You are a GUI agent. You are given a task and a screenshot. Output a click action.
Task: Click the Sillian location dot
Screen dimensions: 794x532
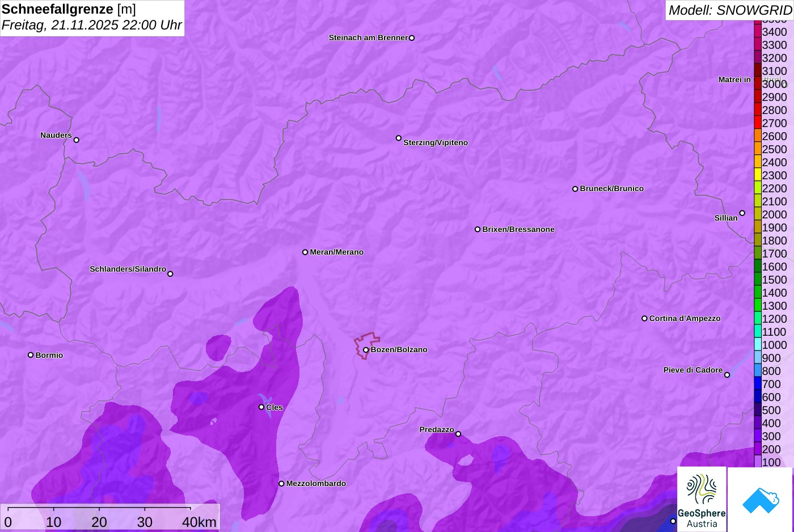click(x=742, y=213)
